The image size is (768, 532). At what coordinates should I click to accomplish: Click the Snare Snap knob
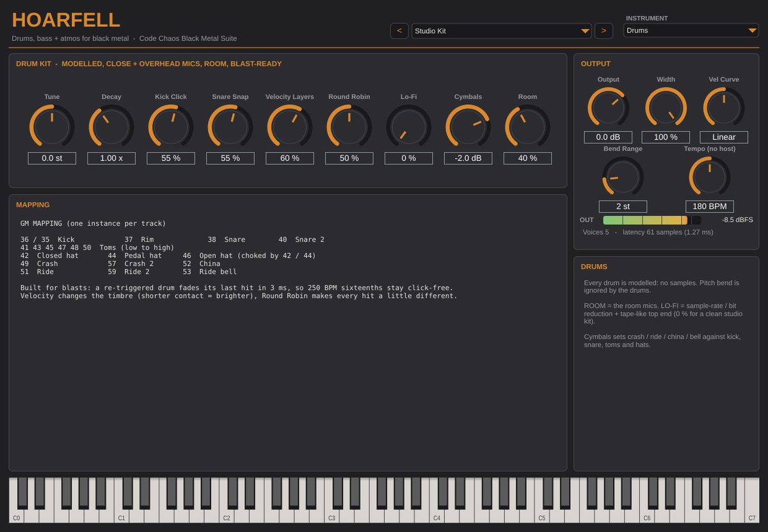(230, 127)
